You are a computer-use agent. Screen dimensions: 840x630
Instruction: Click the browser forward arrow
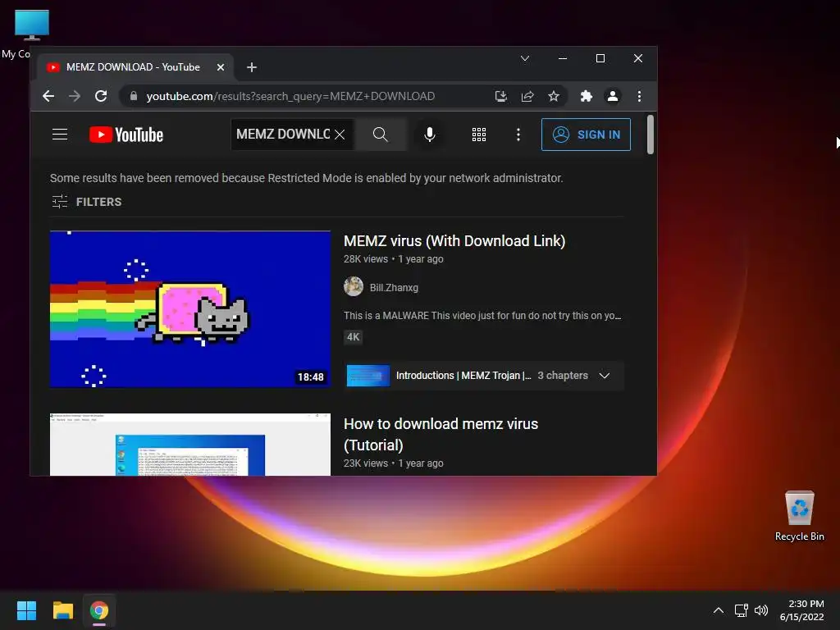click(75, 97)
